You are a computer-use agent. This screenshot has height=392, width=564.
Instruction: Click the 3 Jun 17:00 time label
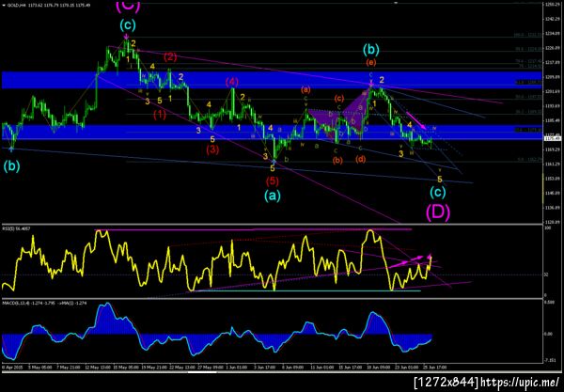tap(267, 368)
